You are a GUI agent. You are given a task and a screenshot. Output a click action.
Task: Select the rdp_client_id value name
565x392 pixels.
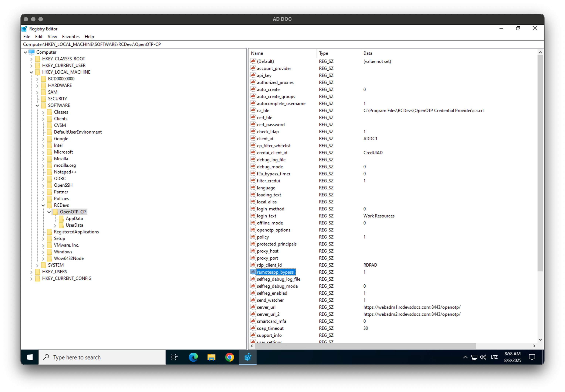(269, 265)
